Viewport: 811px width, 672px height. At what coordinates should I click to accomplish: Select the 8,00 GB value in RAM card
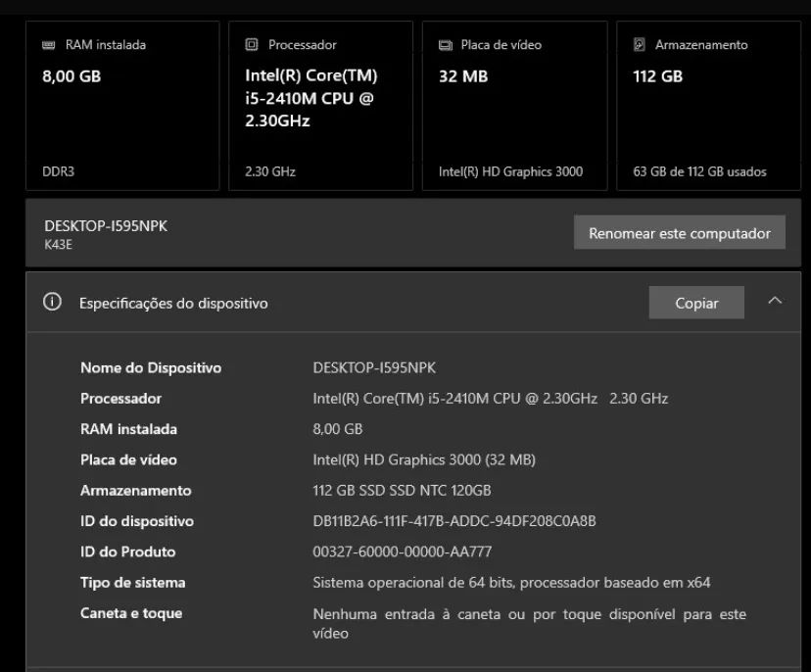[x=72, y=76]
